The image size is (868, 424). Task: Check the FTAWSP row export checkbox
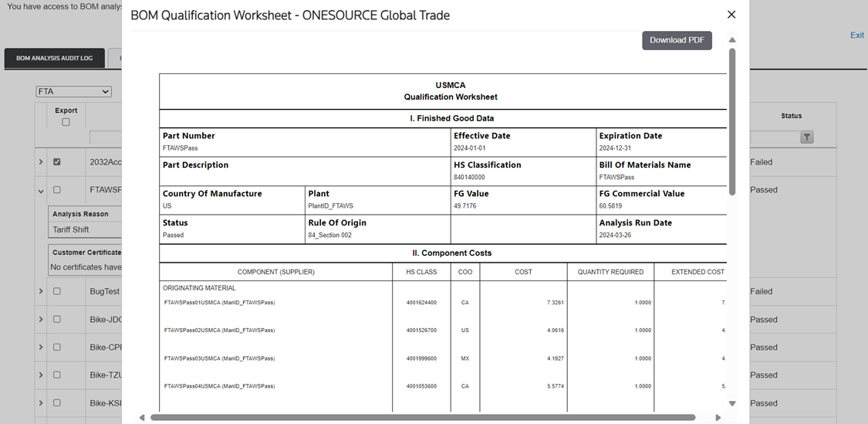pyautogui.click(x=56, y=189)
